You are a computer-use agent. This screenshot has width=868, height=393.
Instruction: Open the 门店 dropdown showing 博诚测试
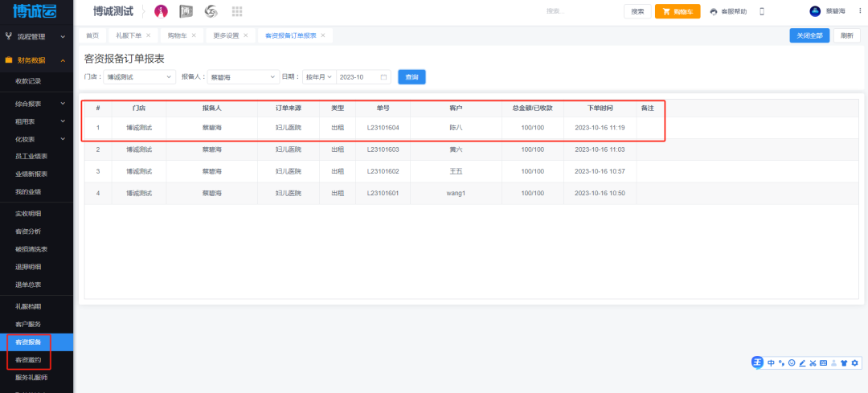coord(140,77)
